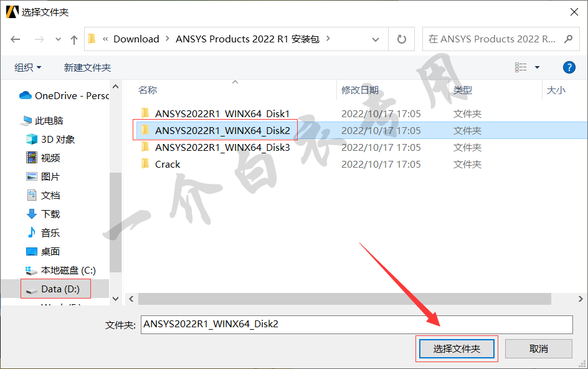Open 下载 in the sidebar
Screen dimensions: 588x369
[44, 214]
